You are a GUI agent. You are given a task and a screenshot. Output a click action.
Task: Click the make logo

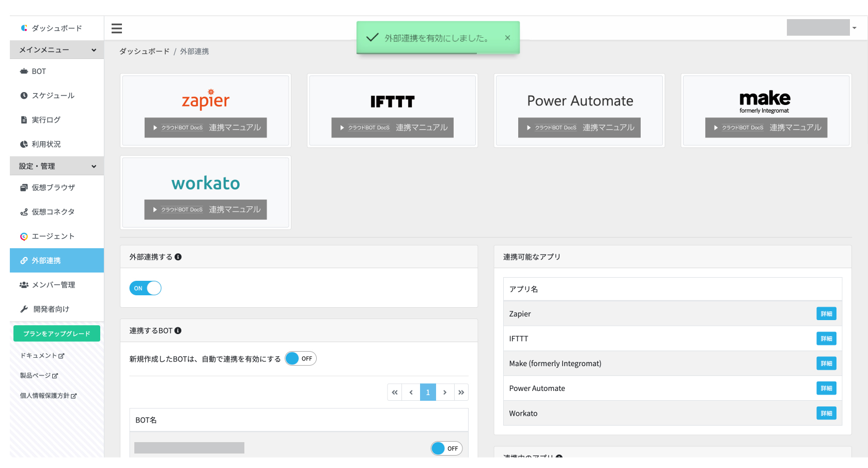[765, 101]
